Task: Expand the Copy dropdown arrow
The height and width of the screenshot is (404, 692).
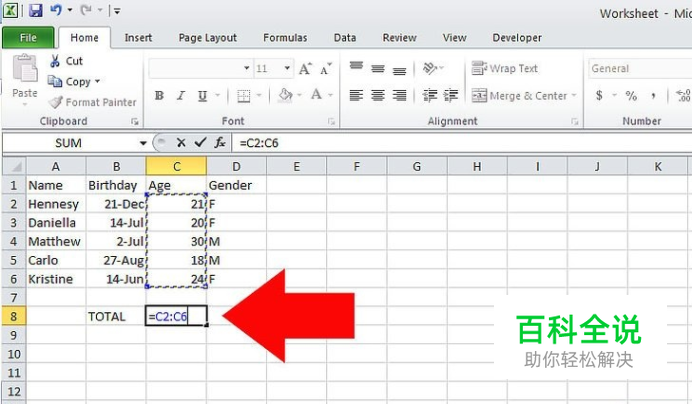Action: click(98, 81)
